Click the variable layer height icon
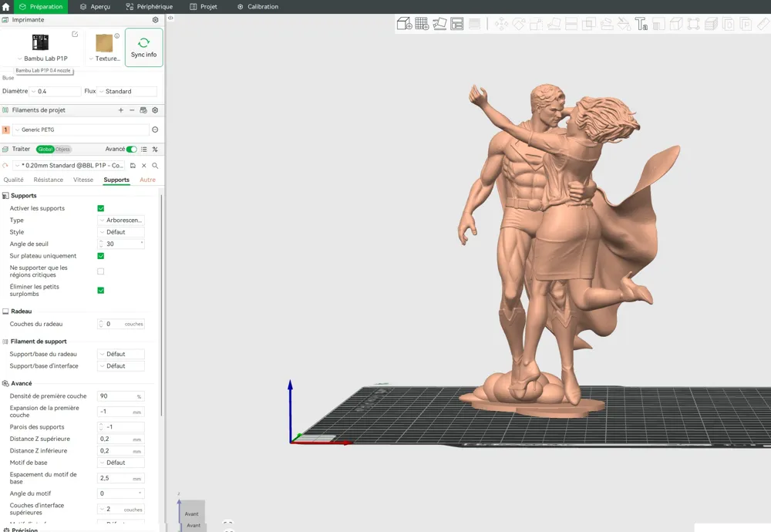 (474, 24)
